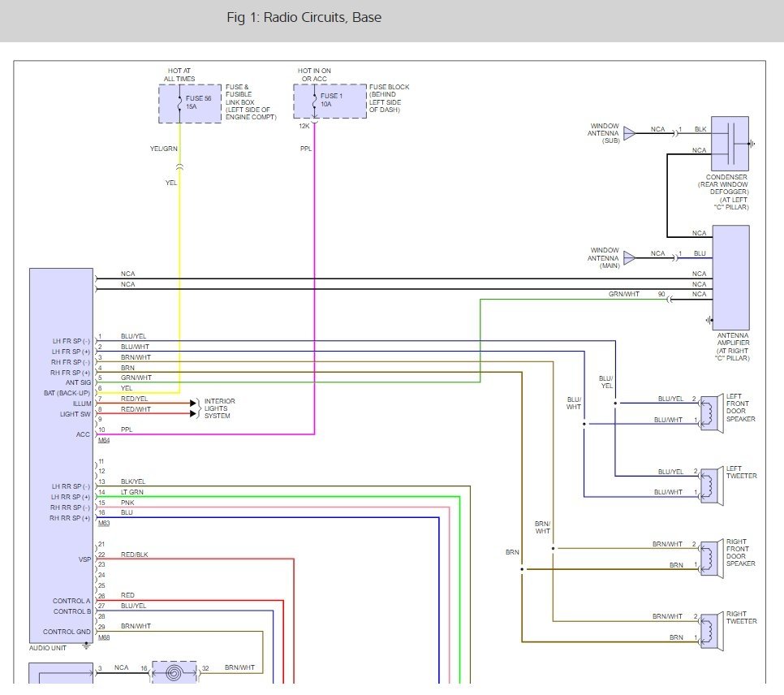This screenshot has height=695, width=784.
Task: Click the 'INTERIOR LIGHTS SYSTEM' label
Action: coord(219,408)
